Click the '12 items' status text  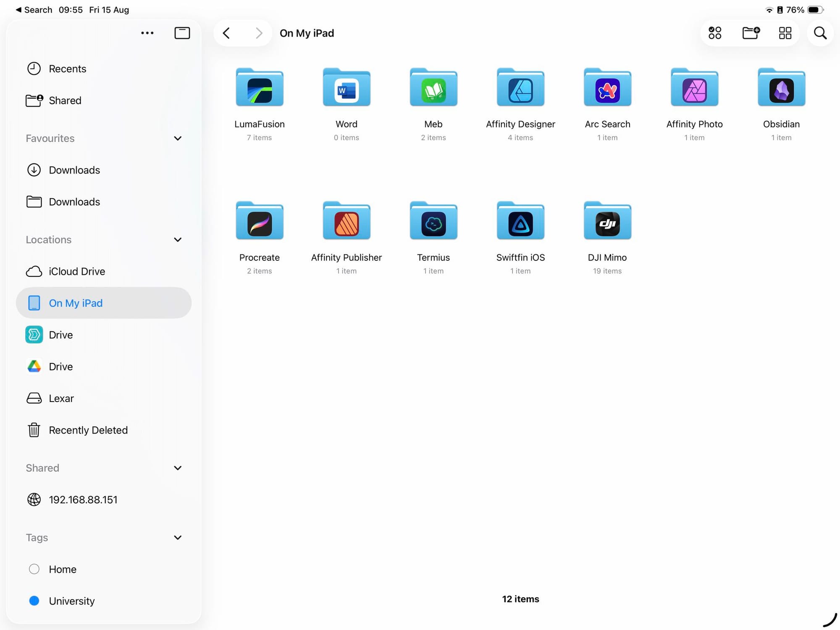tap(520, 599)
